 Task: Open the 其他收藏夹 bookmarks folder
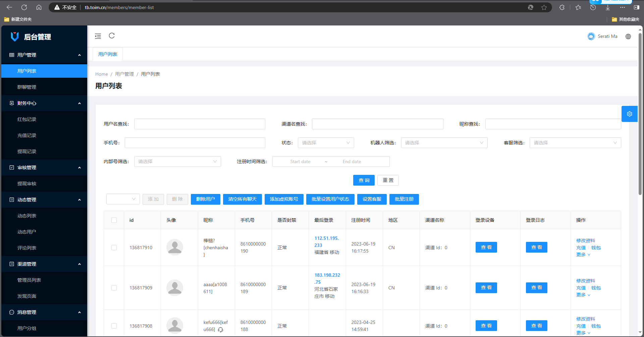pyautogui.click(x=626, y=19)
